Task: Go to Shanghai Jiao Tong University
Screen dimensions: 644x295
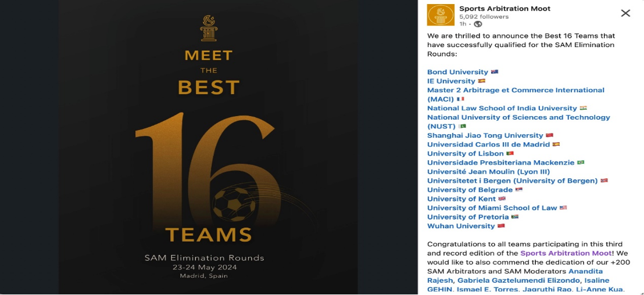Action: tap(485, 135)
